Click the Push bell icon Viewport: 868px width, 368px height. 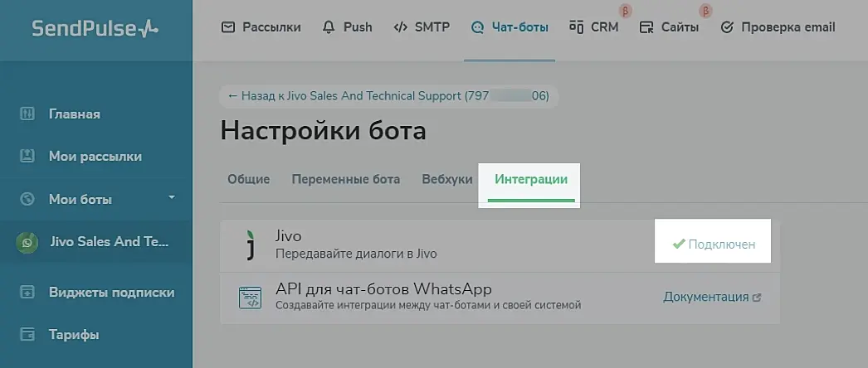click(x=329, y=27)
